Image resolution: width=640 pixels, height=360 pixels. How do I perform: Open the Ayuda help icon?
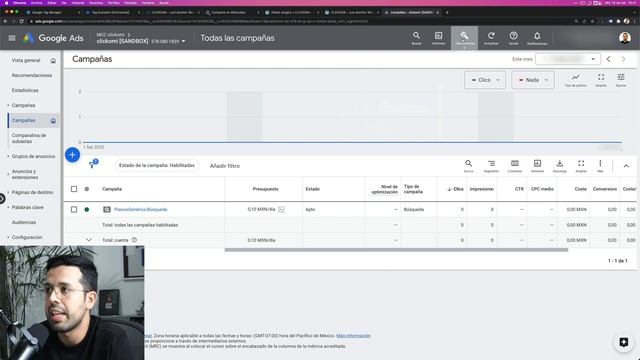tap(513, 38)
